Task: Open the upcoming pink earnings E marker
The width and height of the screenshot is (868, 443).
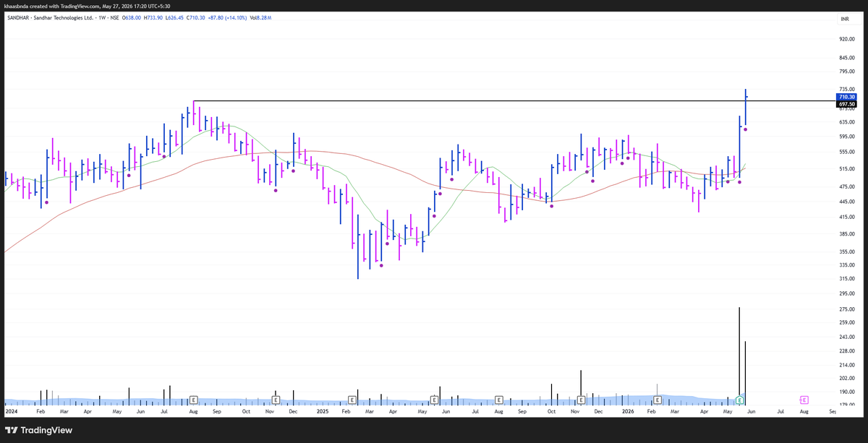Action: click(x=804, y=400)
